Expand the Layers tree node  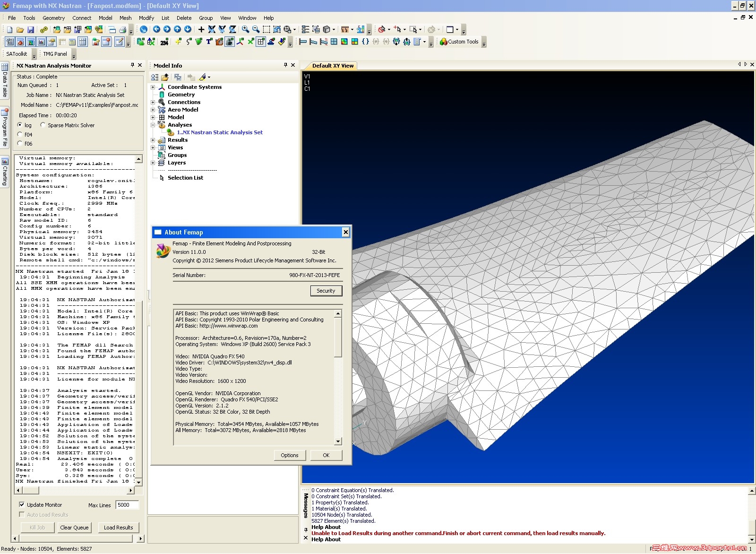pyautogui.click(x=153, y=163)
